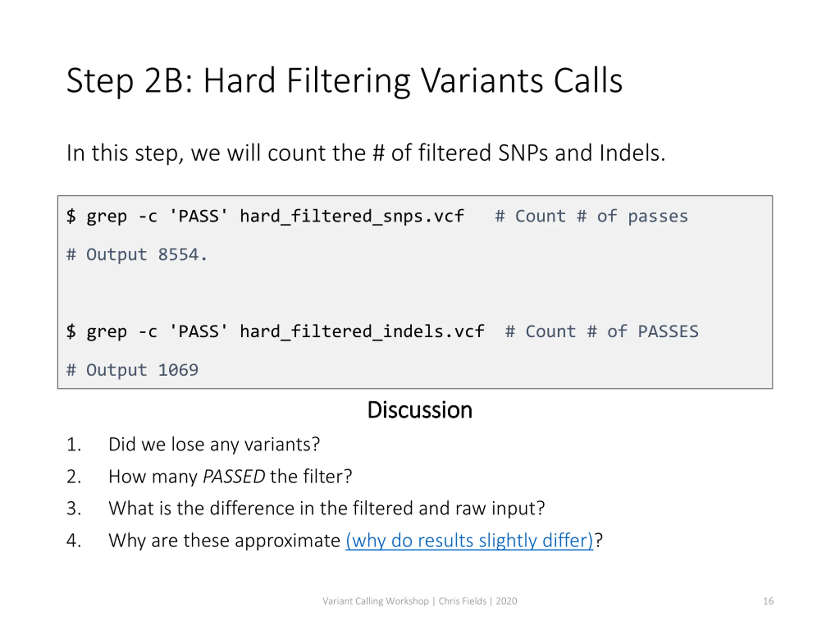Click the '# Count # of passes' comment
Screen dimensions: 840x630
[x=591, y=217]
